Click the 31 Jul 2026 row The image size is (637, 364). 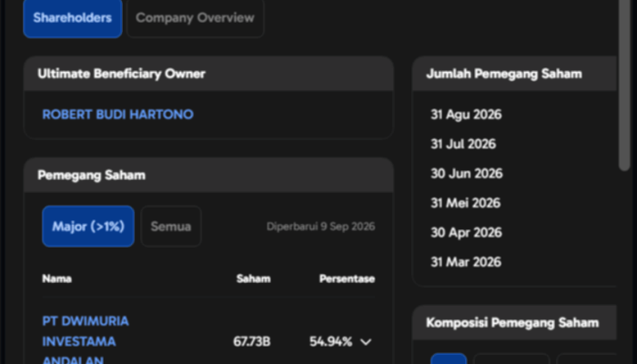click(463, 144)
